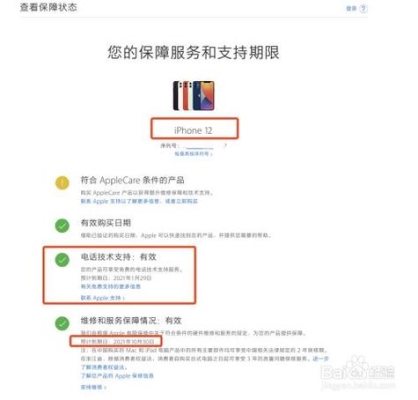Click the iPhone 12 product image

pos(193,96)
